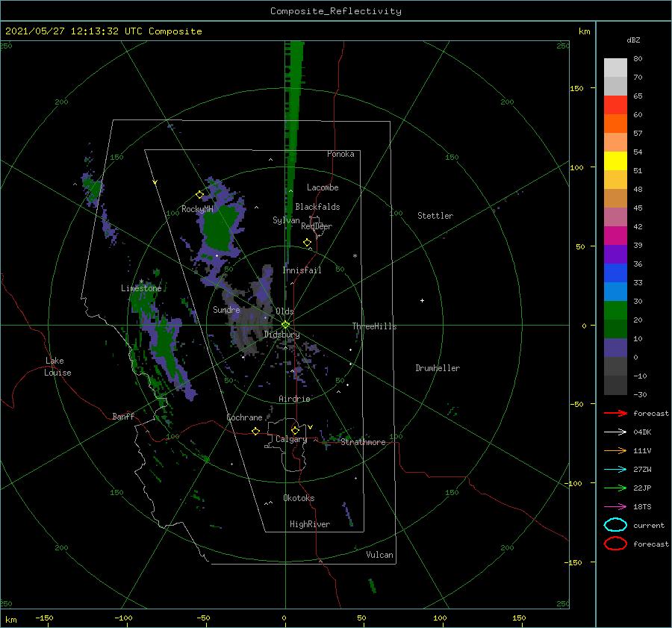The height and width of the screenshot is (628, 672).
Task: Select the magenta 18TS arrow legend icon
Action: point(615,507)
